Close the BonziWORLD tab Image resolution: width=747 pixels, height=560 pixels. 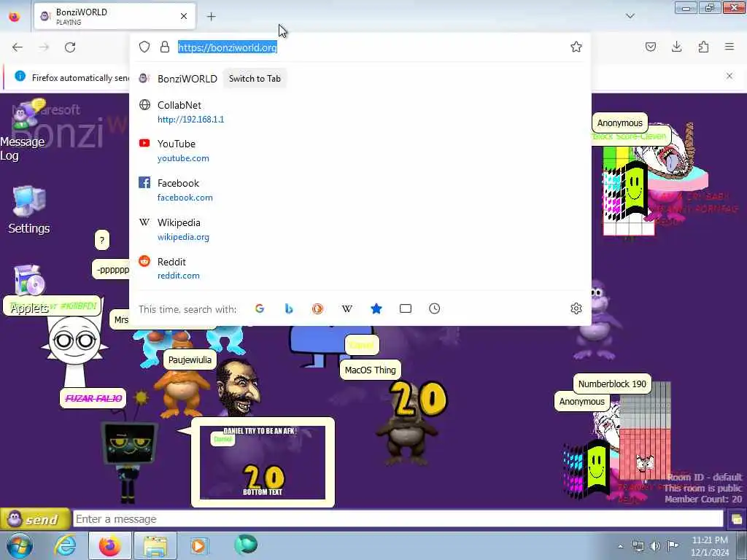[x=184, y=16]
